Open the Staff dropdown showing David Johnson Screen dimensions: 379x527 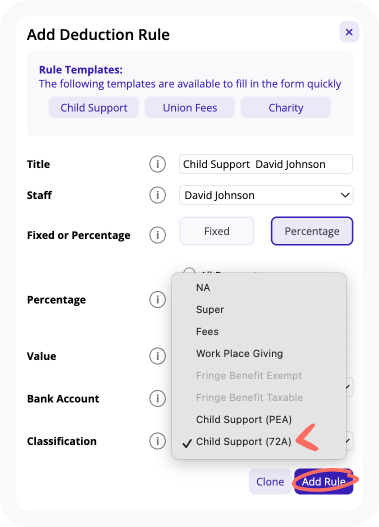266,195
